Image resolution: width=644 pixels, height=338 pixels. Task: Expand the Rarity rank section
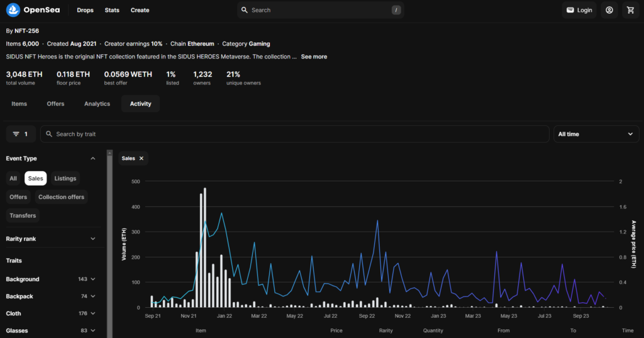93,239
